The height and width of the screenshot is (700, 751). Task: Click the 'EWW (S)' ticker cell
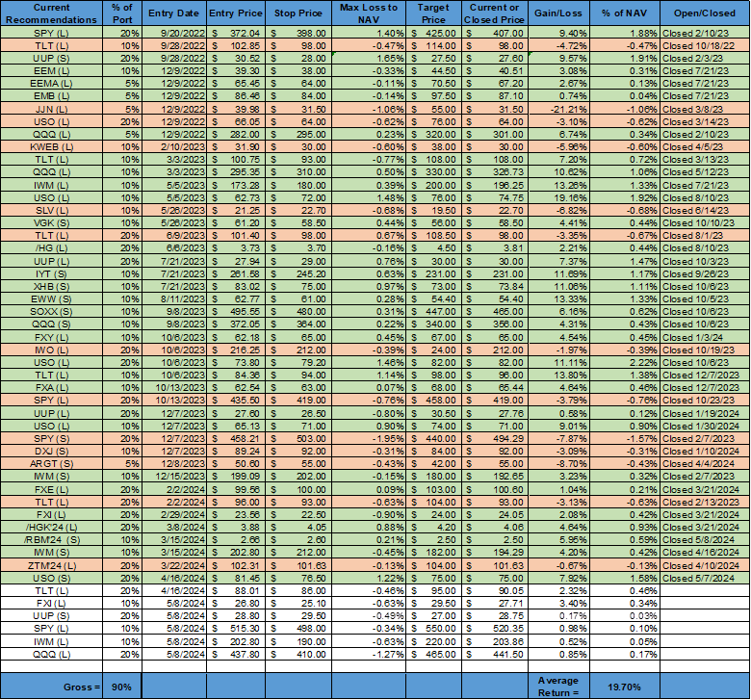pos(51,299)
